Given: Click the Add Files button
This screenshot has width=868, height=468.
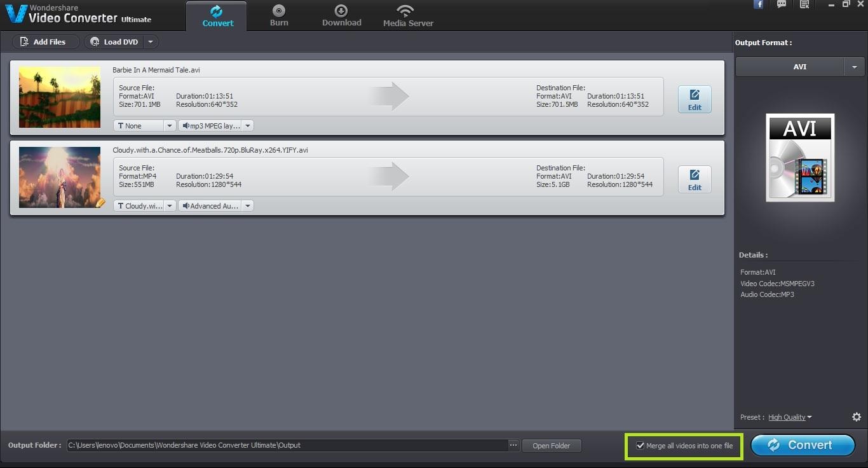Looking at the screenshot, I should (x=46, y=42).
